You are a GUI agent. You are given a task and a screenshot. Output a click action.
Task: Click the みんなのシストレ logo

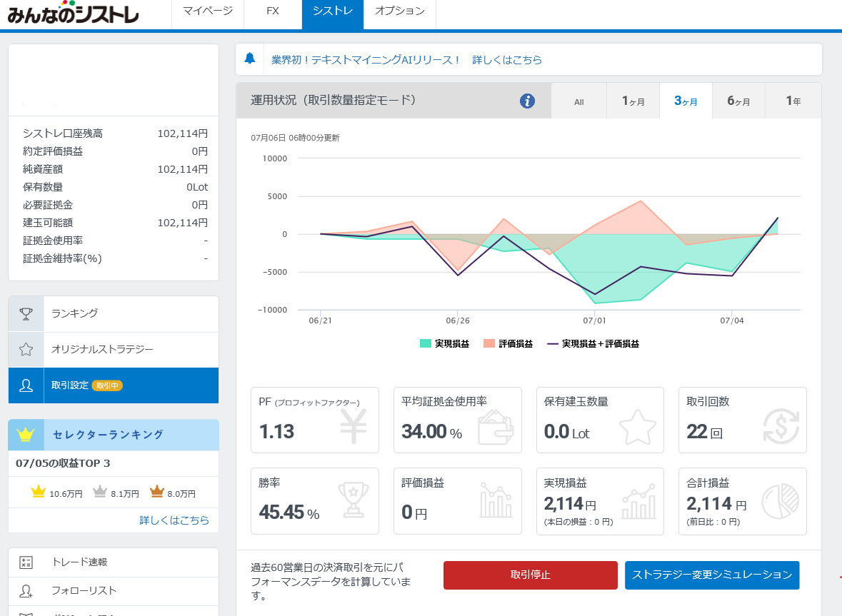click(74, 14)
